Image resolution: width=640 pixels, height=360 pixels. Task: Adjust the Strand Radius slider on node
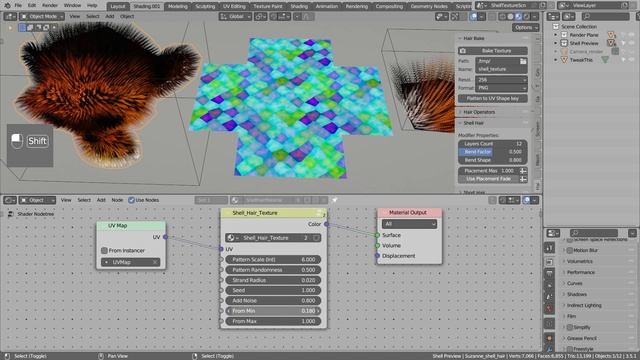[273, 280]
